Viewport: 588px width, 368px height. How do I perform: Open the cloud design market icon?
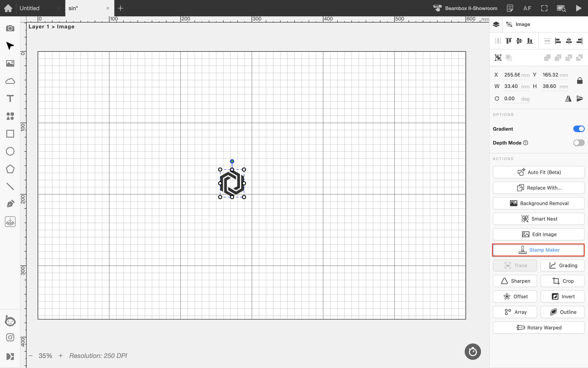[x=10, y=81]
